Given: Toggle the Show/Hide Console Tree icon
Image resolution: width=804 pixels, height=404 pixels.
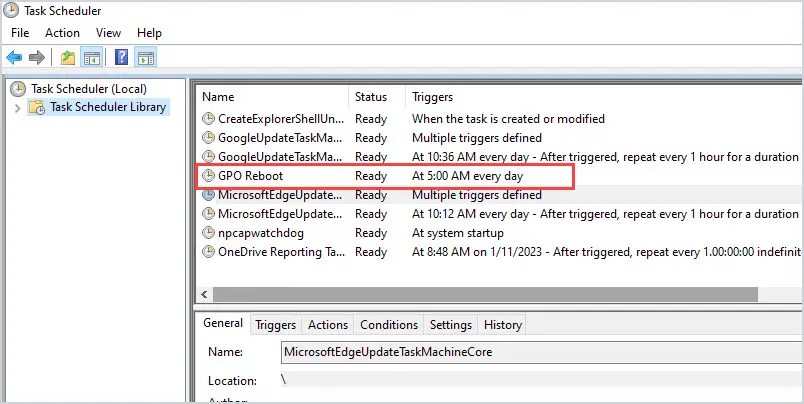Looking at the screenshot, I should pos(92,57).
